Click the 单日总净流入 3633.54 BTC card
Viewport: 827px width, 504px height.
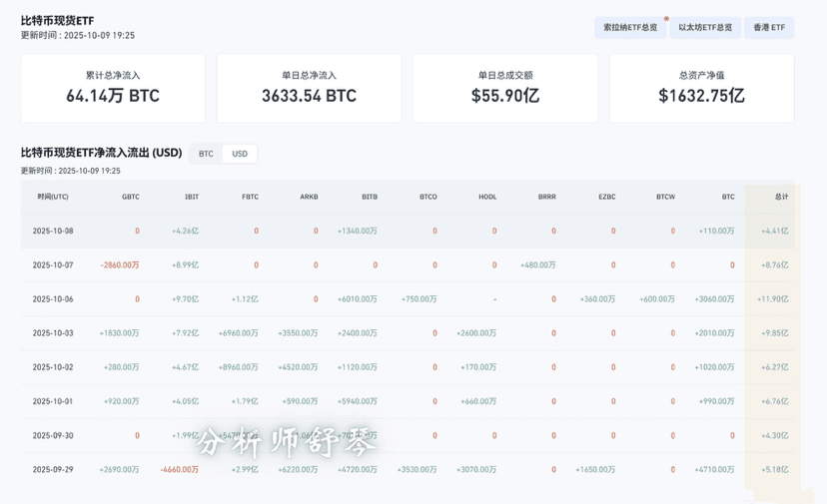tap(309, 88)
